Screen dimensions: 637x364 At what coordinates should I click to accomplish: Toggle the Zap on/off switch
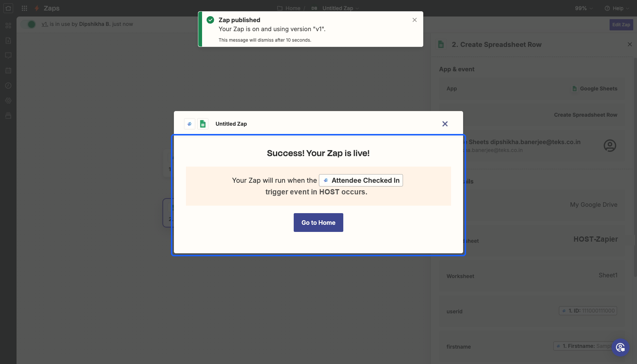pyautogui.click(x=28, y=24)
